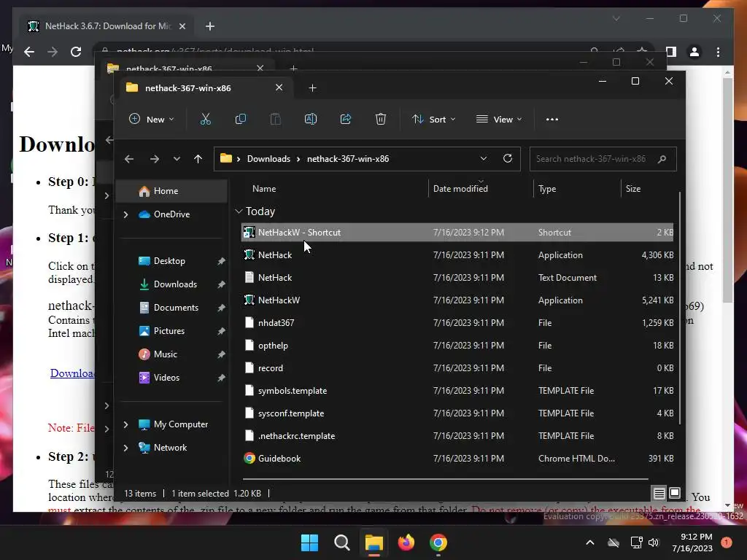This screenshot has width=747, height=560.
Task: Sort by Size column header
Action: [632, 189]
